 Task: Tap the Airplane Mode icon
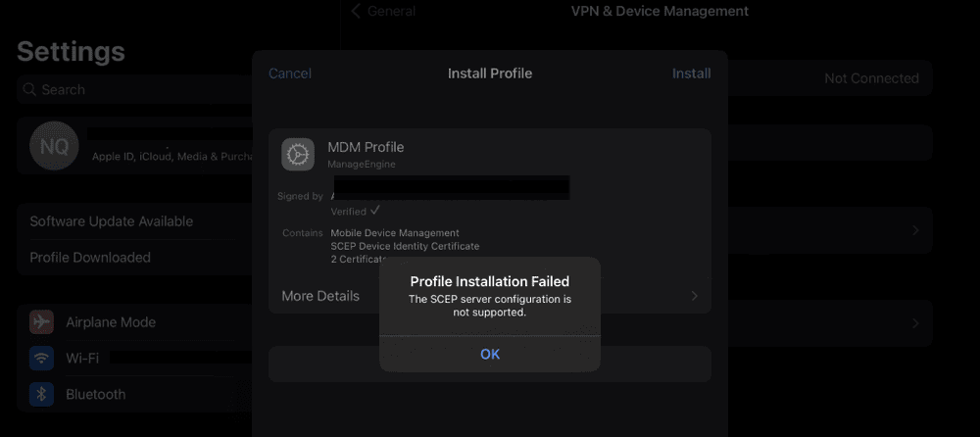(x=41, y=322)
